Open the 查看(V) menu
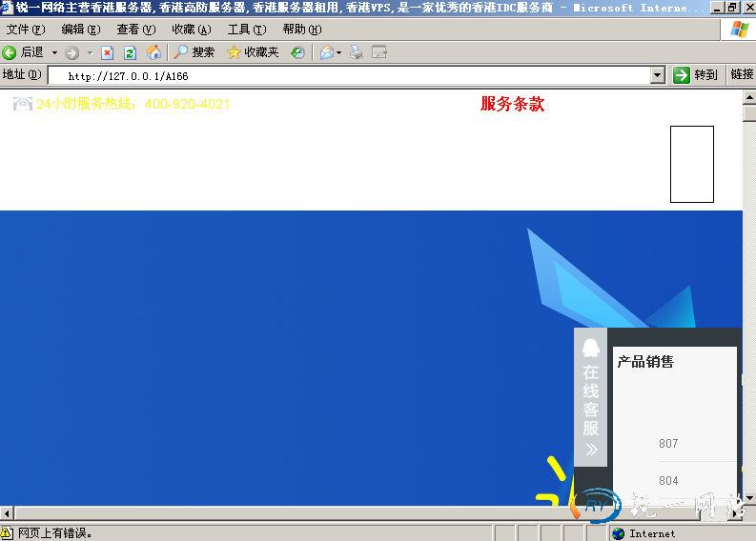 click(x=136, y=30)
